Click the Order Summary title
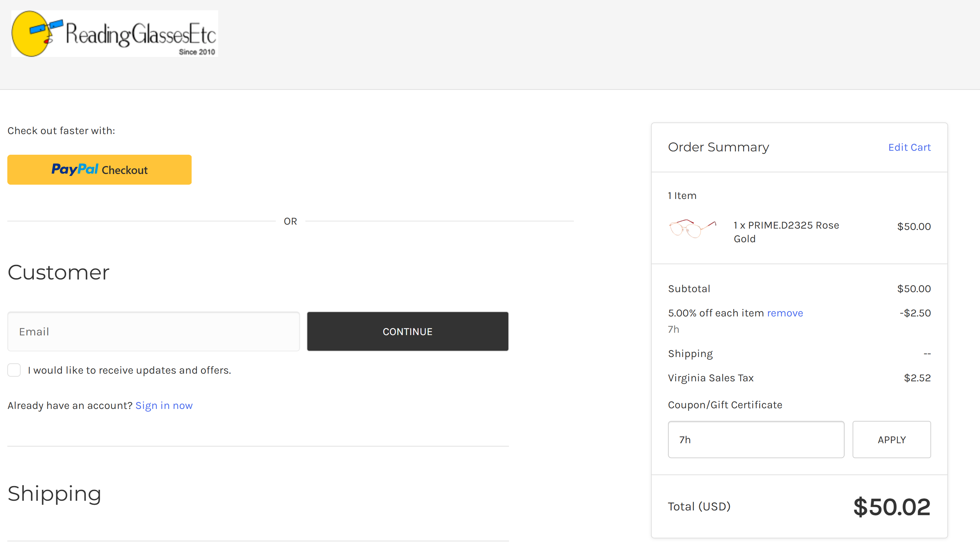This screenshot has height=554, width=980. click(718, 147)
